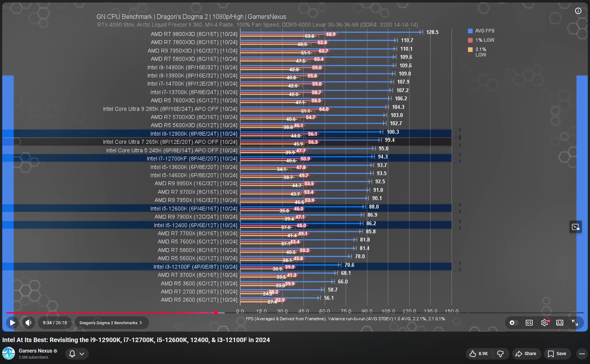Click the 9:34 / 26:18 time display
This screenshot has height=364, width=590.
click(55, 323)
